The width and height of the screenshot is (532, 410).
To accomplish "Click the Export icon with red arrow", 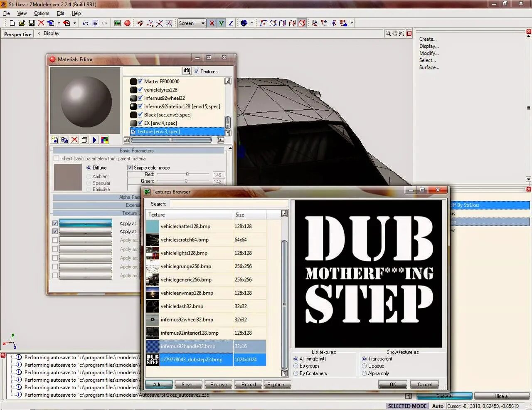I will (x=66, y=23).
